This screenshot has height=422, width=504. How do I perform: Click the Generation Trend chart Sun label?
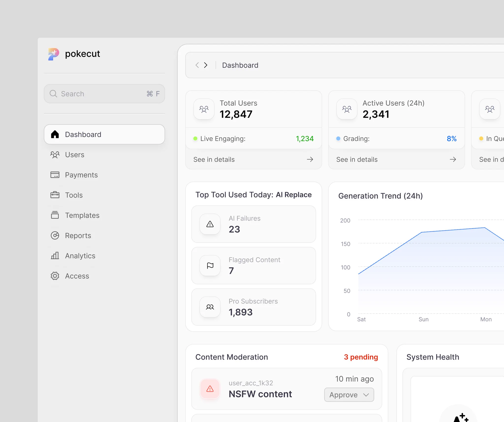pyautogui.click(x=424, y=319)
